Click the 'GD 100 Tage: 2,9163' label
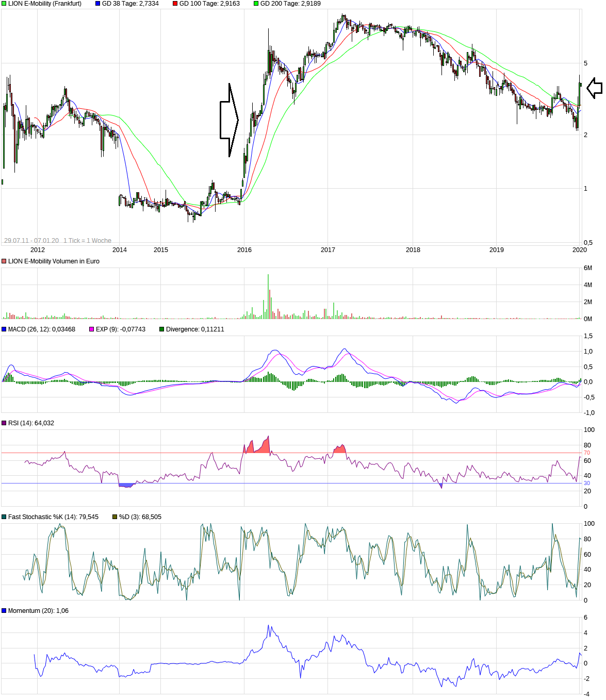 click(209, 4)
